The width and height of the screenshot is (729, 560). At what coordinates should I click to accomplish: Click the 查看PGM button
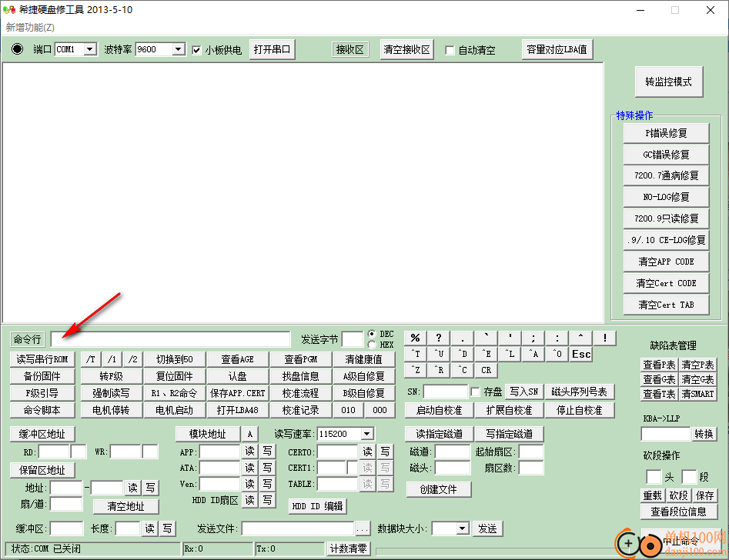[x=301, y=359]
